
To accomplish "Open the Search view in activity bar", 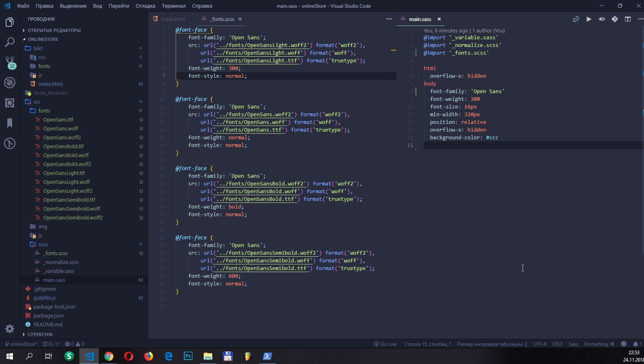I will (x=10, y=42).
